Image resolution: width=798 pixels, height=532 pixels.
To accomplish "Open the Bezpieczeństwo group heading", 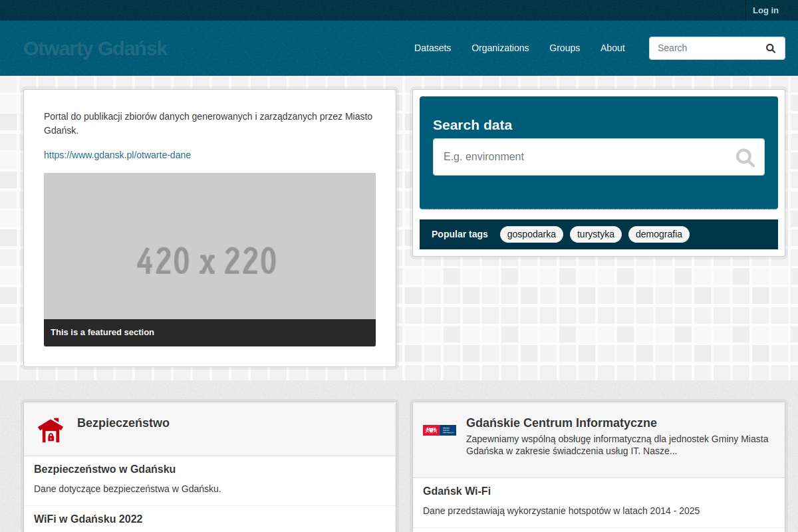I will point(123,423).
